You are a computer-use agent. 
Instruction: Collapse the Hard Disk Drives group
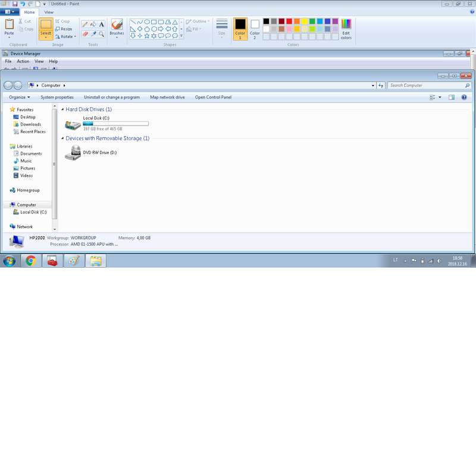pyautogui.click(x=62, y=109)
